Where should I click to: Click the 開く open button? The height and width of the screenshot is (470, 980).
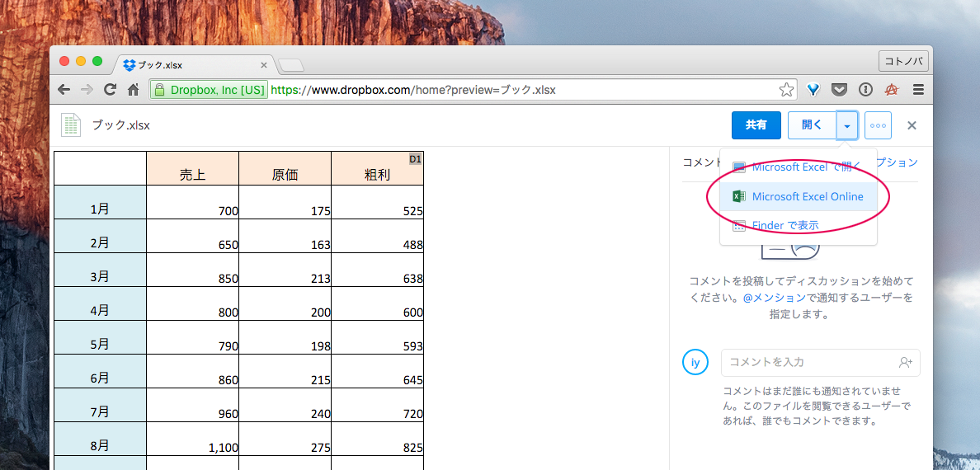(812, 125)
